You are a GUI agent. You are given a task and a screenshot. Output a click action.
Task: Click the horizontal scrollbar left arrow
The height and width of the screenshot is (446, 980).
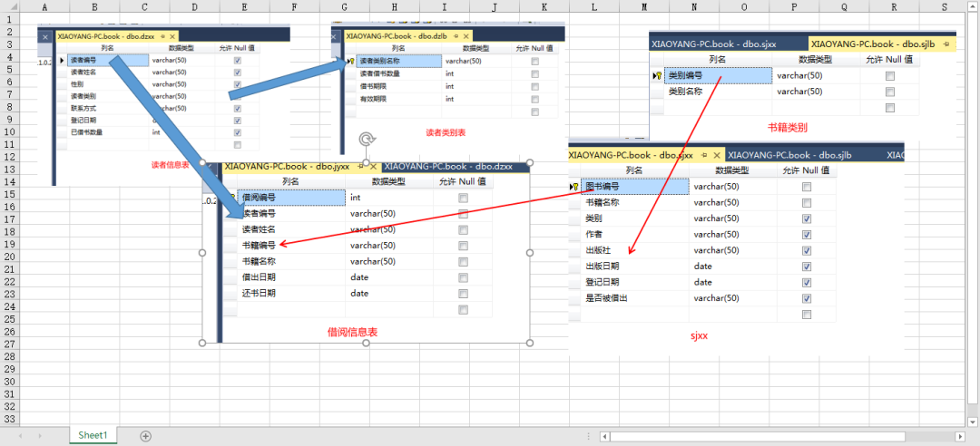coord(604,436)
